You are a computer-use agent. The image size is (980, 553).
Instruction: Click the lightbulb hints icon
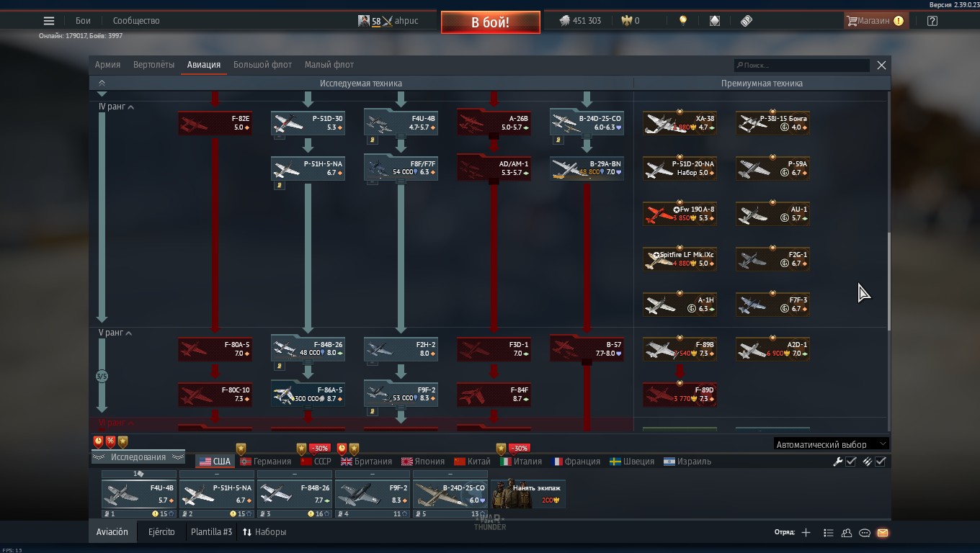[x=683, y=21]
